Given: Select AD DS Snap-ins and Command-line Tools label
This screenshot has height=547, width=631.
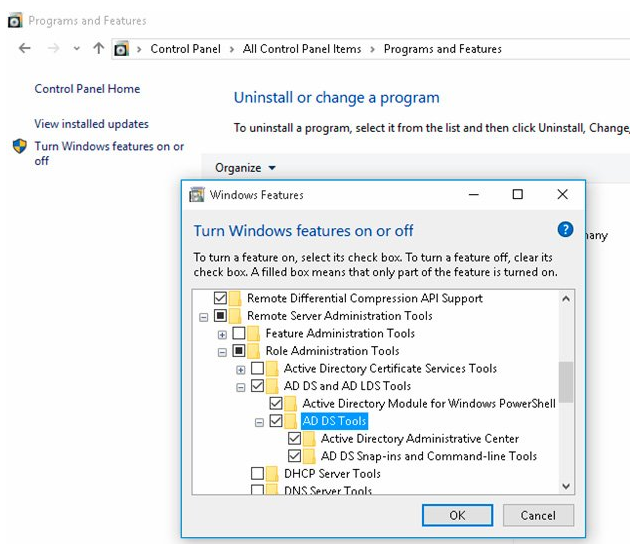Looking at the screenshot, I should [429, 456].
